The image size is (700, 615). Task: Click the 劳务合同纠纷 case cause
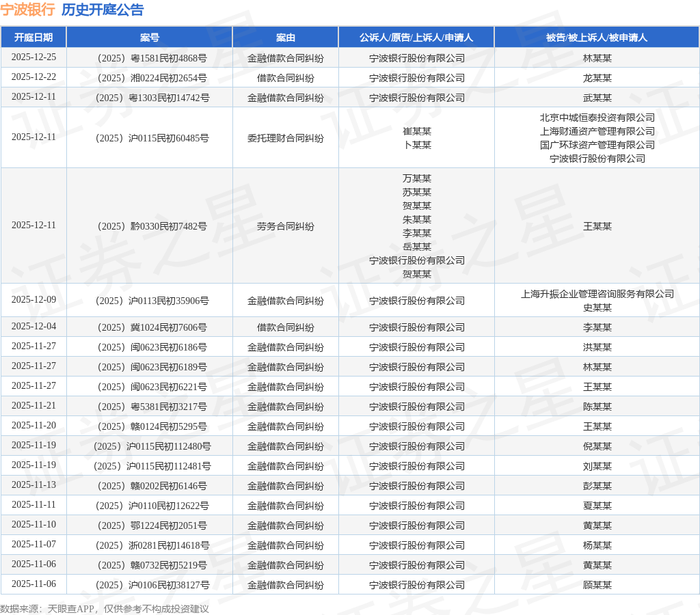click(x=286, y=226)
